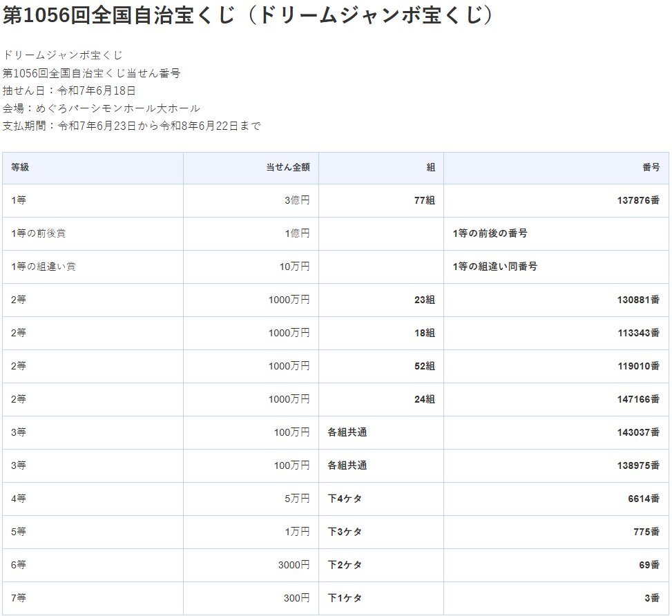Click the 6等 row label
Viewport: 672px width, 616px height.
click(19, 565)
